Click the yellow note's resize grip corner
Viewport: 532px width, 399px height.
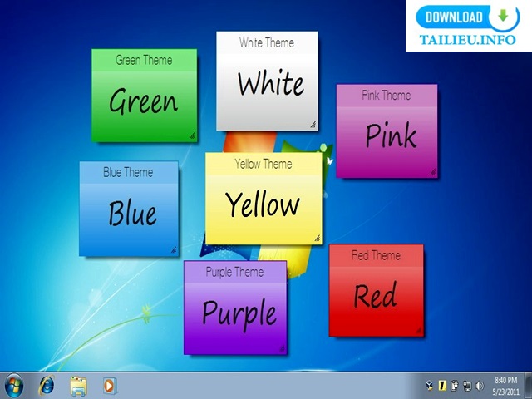pyautogui.click(x=318, y=239)
